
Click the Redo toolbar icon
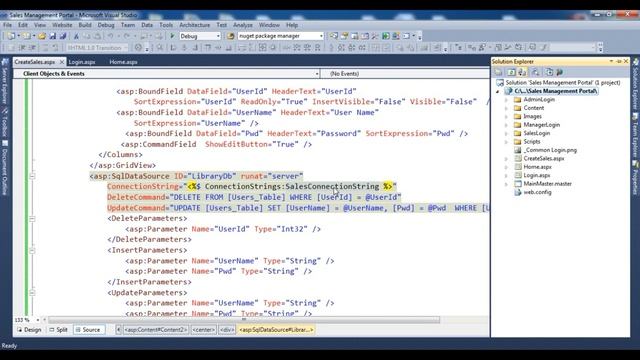click(127, 36)
